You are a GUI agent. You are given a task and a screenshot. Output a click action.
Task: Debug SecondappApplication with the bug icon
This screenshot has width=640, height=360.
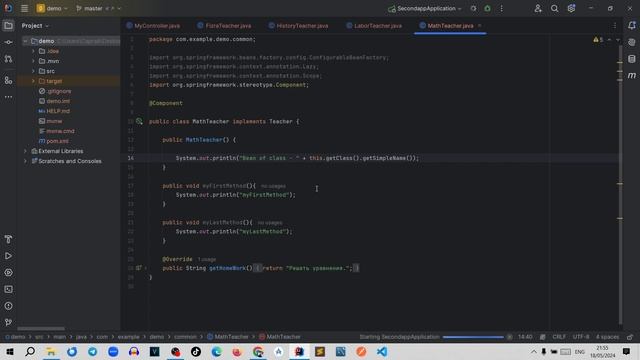point(487,8)
